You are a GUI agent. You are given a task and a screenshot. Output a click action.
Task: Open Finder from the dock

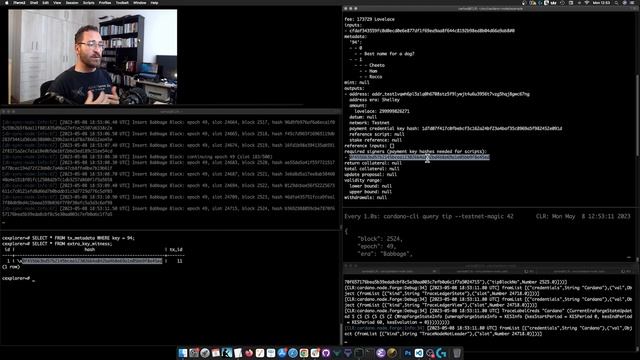coord(182,353)
